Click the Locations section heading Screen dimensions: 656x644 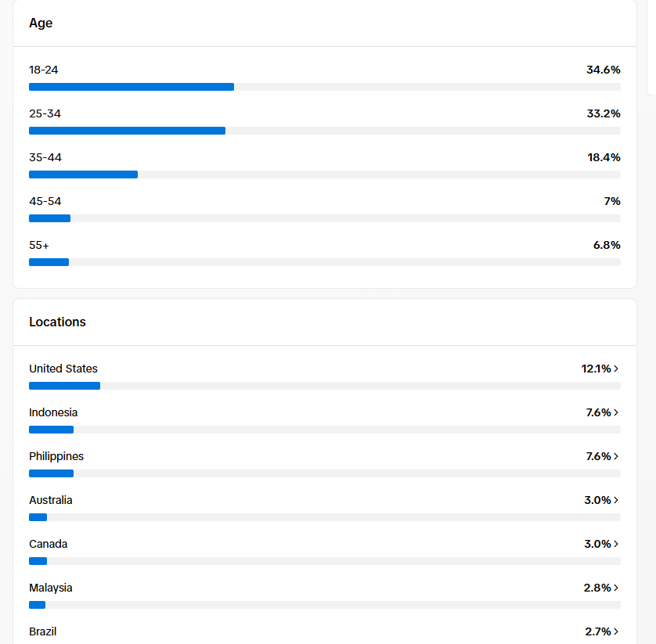(57, 322)
